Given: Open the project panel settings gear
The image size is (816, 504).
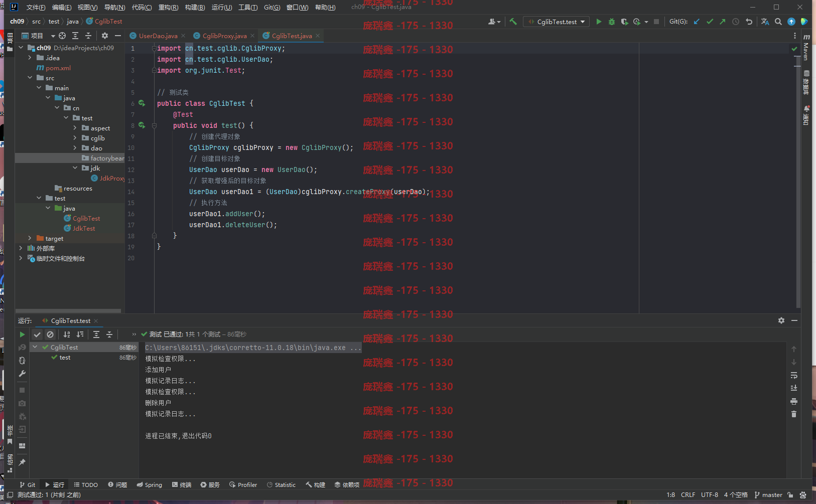Looking at the screenshot, I should click(105, 36).
